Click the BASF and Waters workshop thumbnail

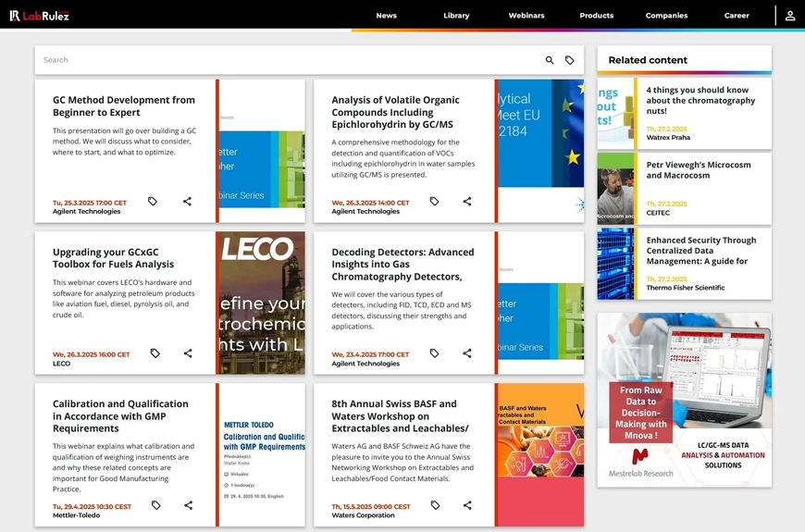541,454
